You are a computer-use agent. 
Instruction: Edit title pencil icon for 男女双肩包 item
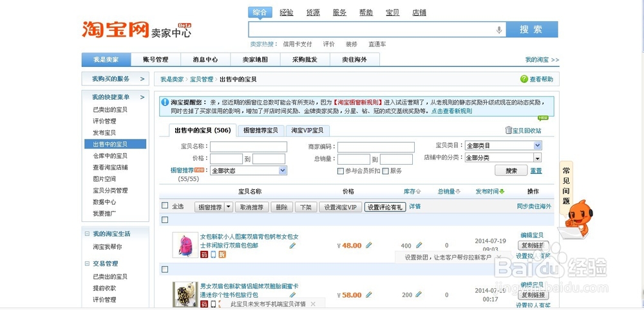pos(292,295)
